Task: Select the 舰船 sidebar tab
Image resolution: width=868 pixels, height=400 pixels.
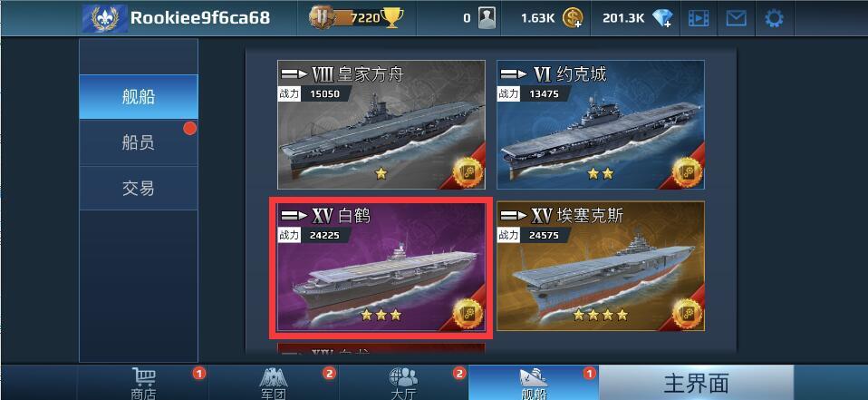Action: (x=139, y=97)
